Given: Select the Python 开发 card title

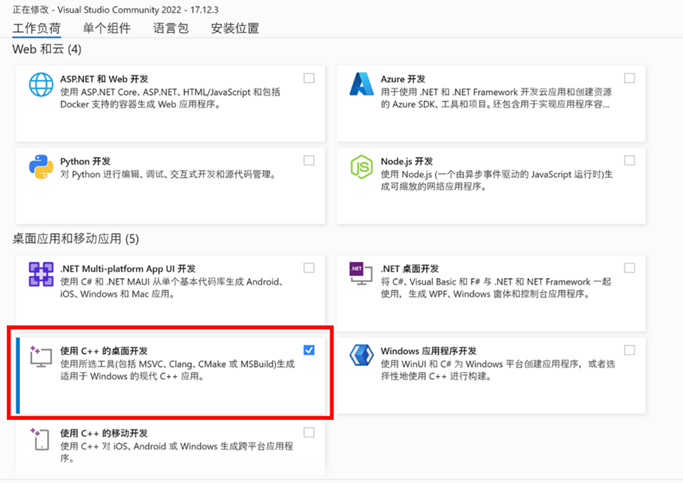Looking at the screenshot, I should 85,161.
